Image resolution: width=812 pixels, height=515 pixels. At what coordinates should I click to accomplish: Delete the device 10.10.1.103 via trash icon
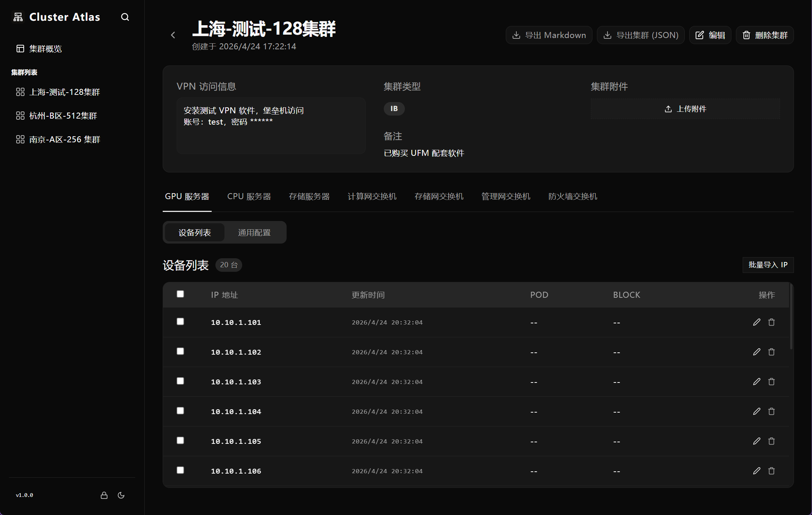point(771,381)
